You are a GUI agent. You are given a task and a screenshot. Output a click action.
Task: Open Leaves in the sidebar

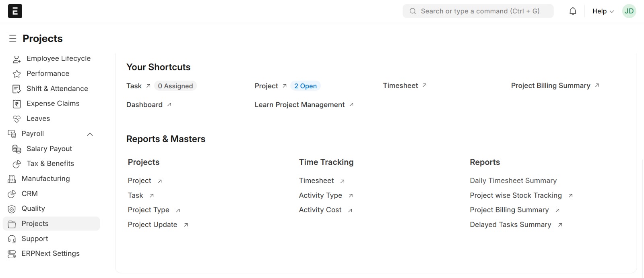click(x=38, y=118)
